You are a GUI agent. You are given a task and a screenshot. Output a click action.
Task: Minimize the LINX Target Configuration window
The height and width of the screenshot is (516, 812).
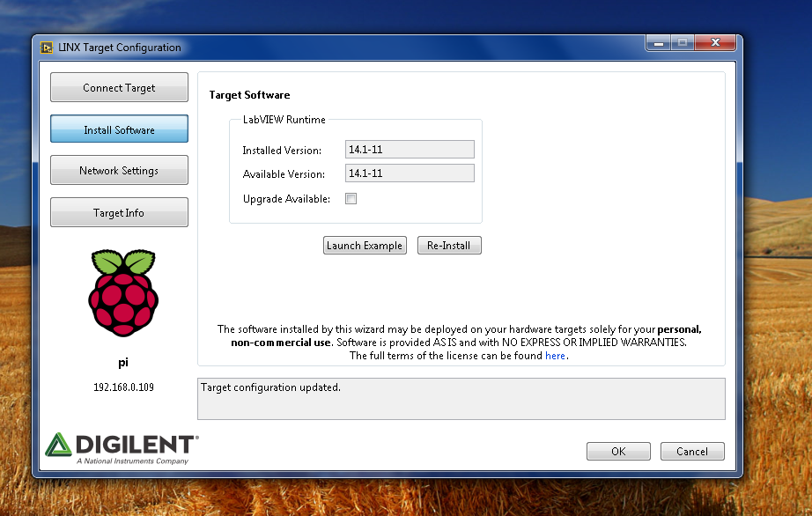coord(659,43)
